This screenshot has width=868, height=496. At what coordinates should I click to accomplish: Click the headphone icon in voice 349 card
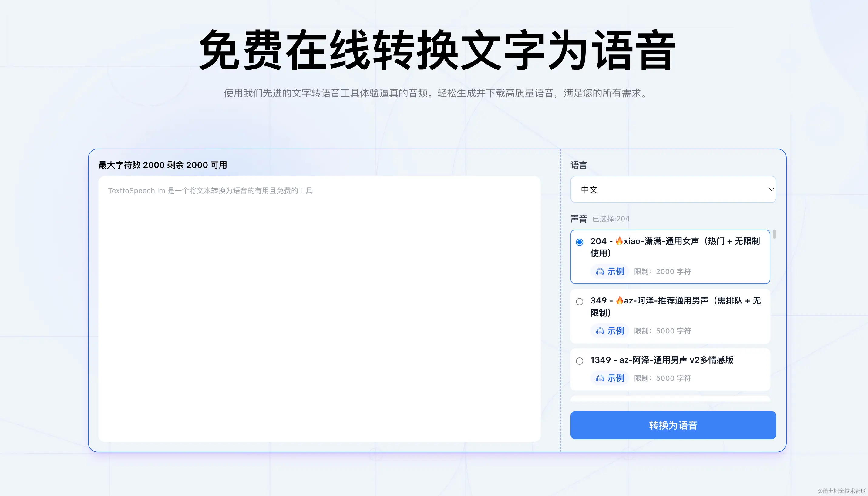point(600,331)
